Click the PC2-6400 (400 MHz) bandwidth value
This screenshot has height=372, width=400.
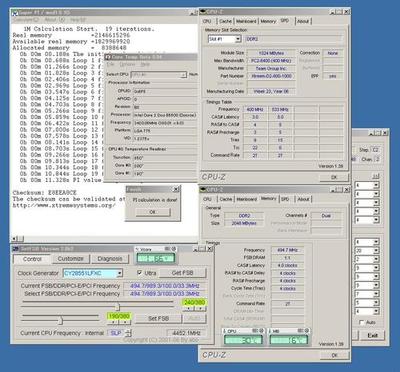click(x=271, y=61)
